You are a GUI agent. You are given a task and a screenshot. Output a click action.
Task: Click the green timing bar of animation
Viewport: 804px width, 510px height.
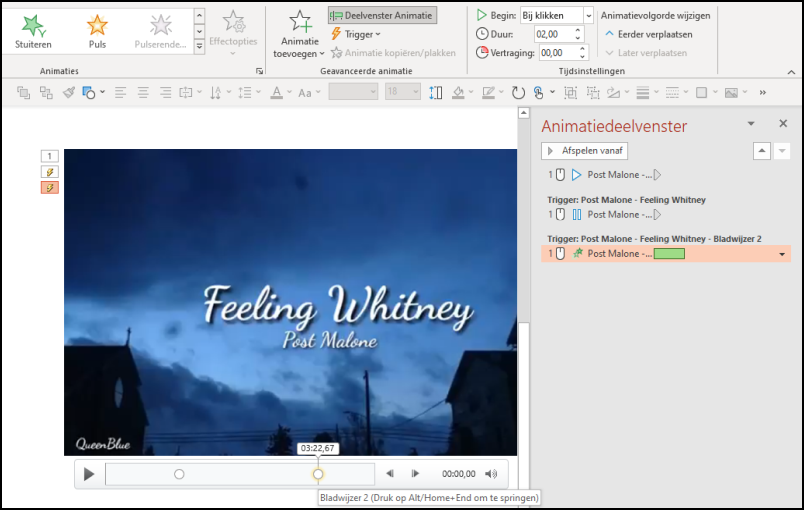[x=669, y=254]
